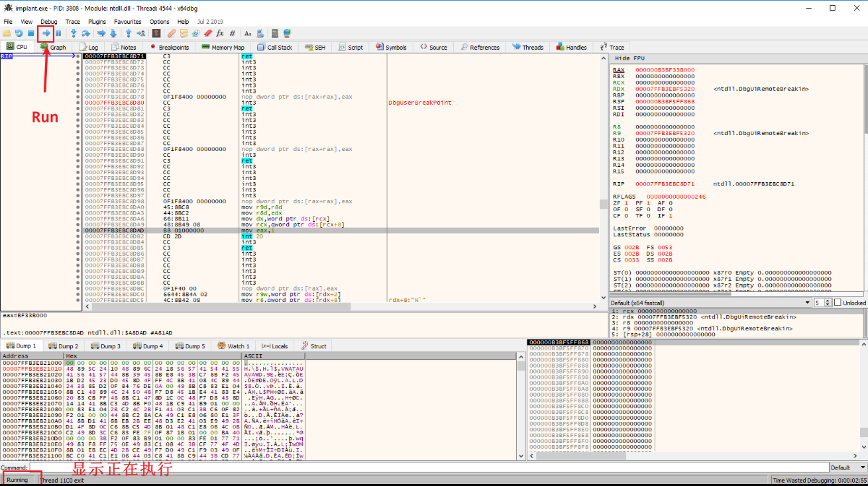Open Functions via the fx icon
The height and width of the screenshot is (486, 868).
[x=220, y=33]
